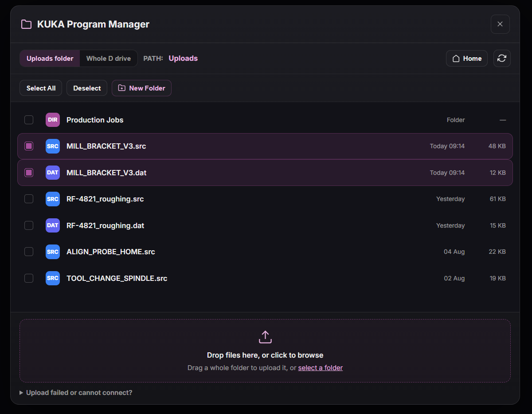Switch to the Whole D drive tab
532x414 pixels.
pos(109,58)
